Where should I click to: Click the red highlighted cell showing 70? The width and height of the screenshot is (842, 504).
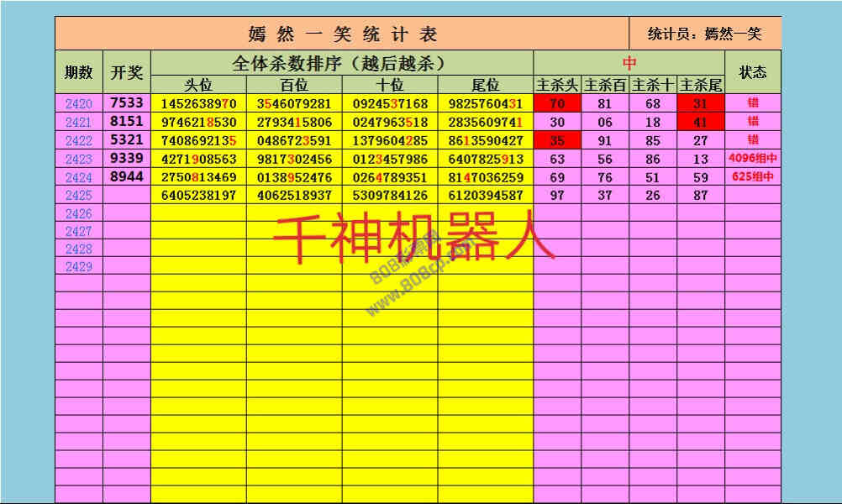click(557, 104)
